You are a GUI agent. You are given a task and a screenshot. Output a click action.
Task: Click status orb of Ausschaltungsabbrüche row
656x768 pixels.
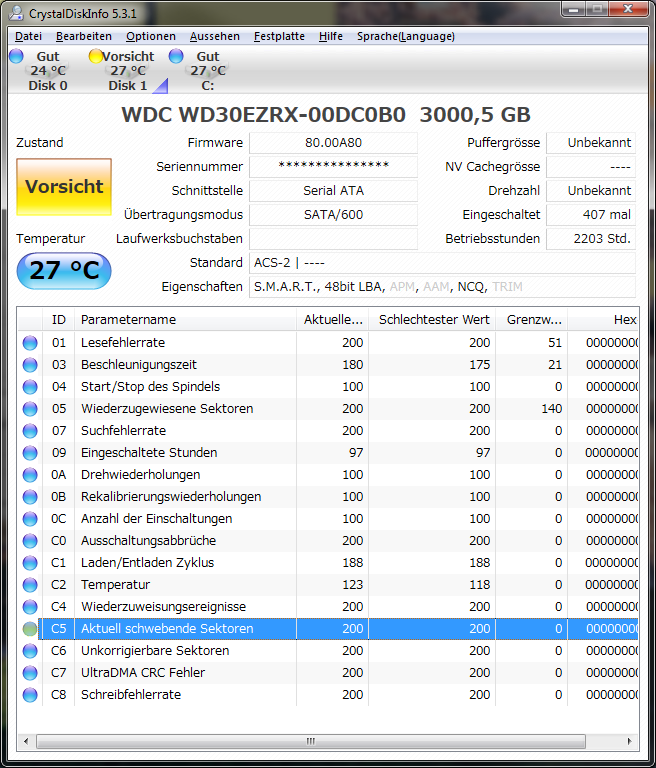tap(30, 541)
